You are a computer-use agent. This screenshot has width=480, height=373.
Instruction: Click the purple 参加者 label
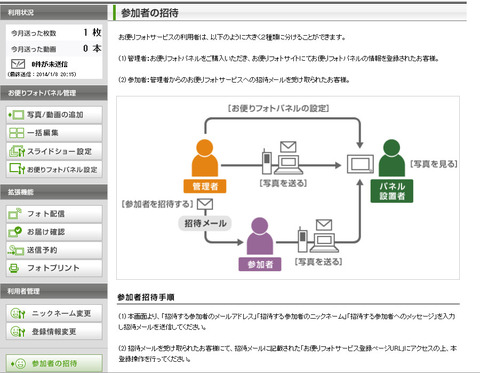pos(260,264)
